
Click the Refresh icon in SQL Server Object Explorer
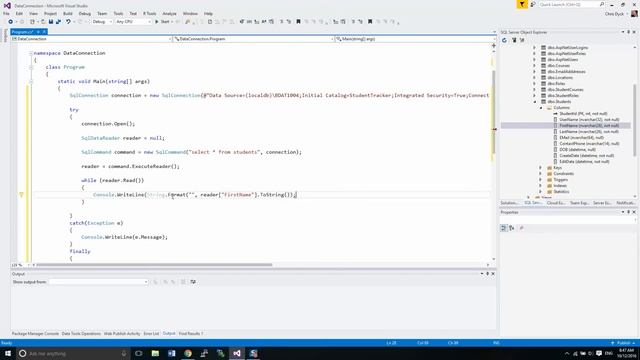504,40
